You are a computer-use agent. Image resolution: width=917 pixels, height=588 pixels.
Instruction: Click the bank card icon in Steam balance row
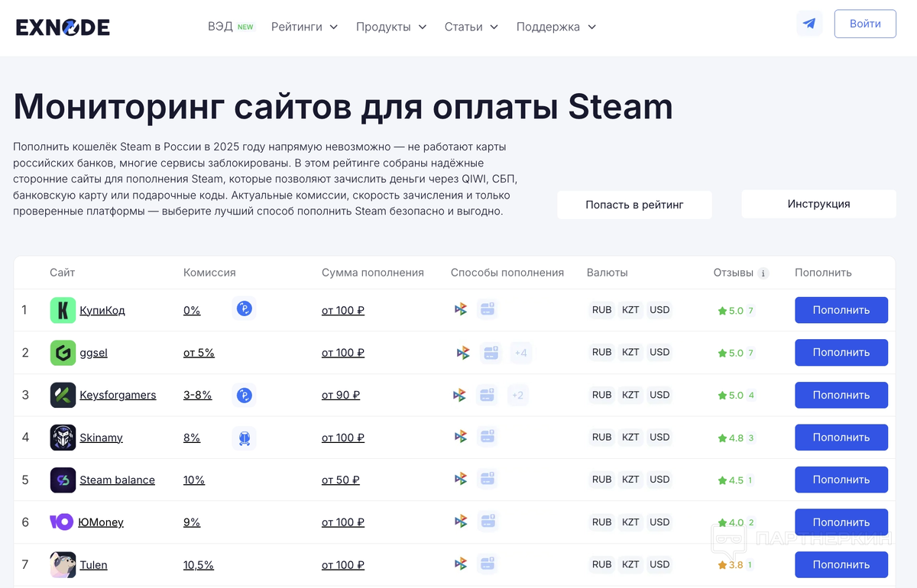click(488, 480)
